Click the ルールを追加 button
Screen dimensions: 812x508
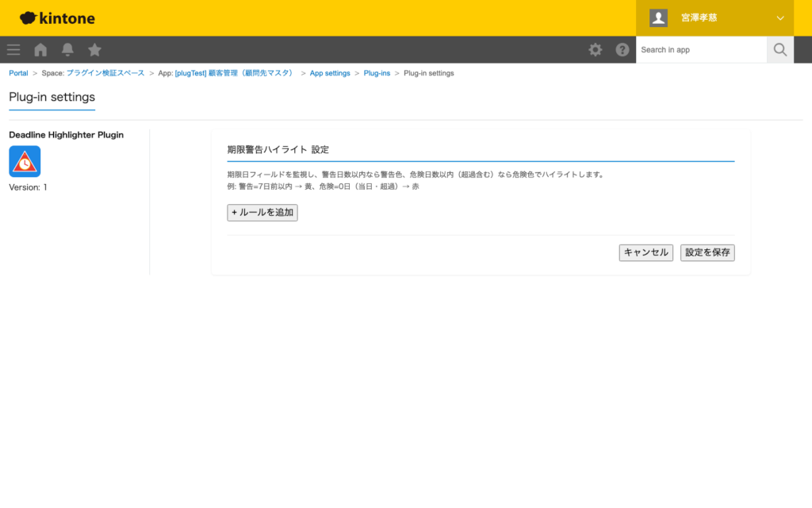(x=262, y=212)
